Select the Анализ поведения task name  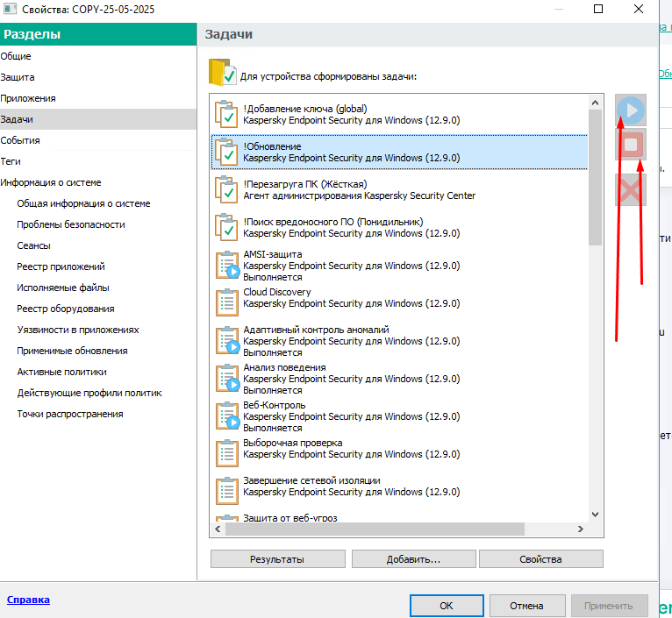pos(284,367)
